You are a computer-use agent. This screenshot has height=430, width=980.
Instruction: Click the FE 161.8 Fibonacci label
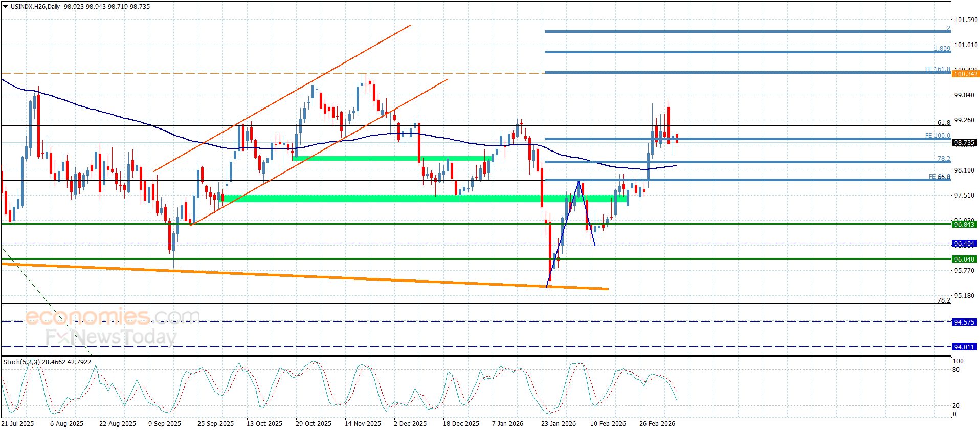[x=937, y=69]
